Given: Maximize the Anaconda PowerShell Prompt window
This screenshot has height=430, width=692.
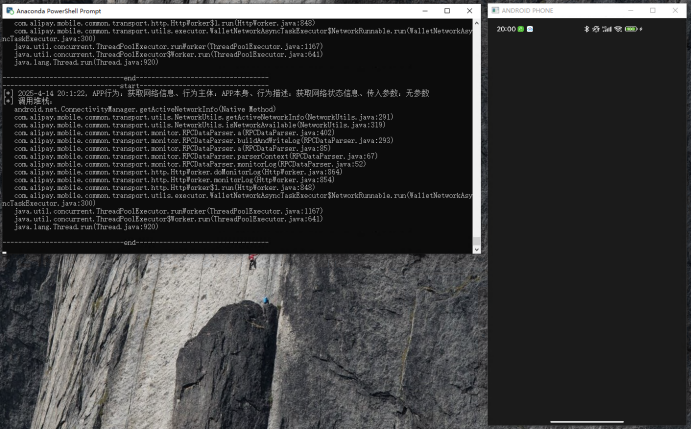Looking at the screenshot, I should click(447, 9).
